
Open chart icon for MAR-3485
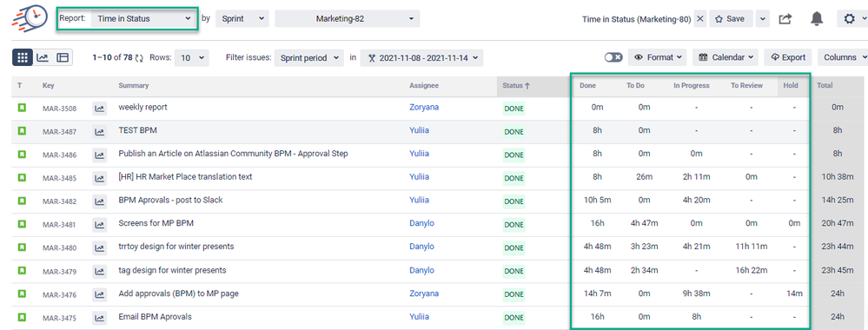coord(100,178)
